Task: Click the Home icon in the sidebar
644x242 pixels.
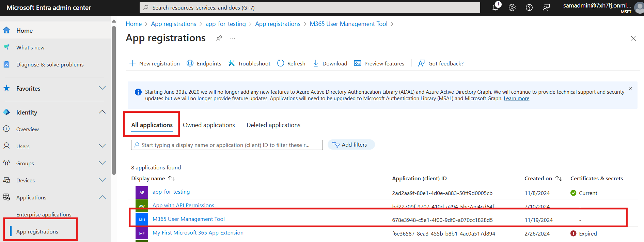Action: click(x=6, y=30)
